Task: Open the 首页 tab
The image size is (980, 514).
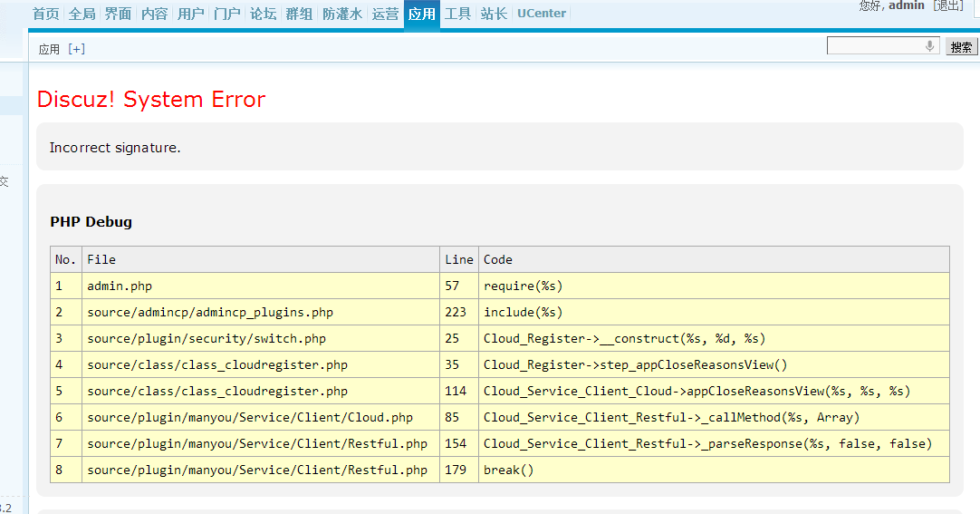Action: (x=46, y=14)
